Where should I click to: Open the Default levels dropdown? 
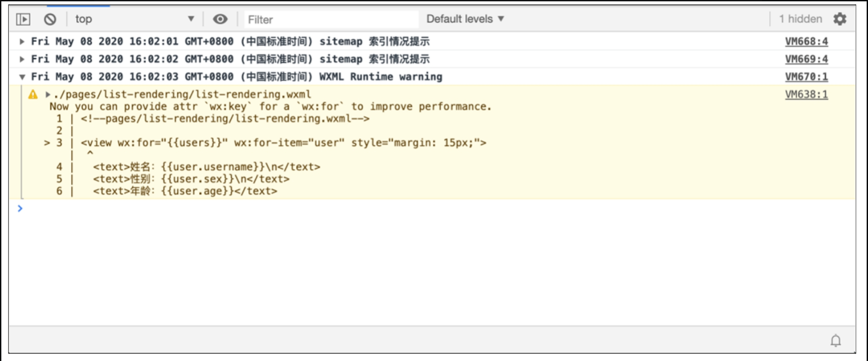(465, 19)
